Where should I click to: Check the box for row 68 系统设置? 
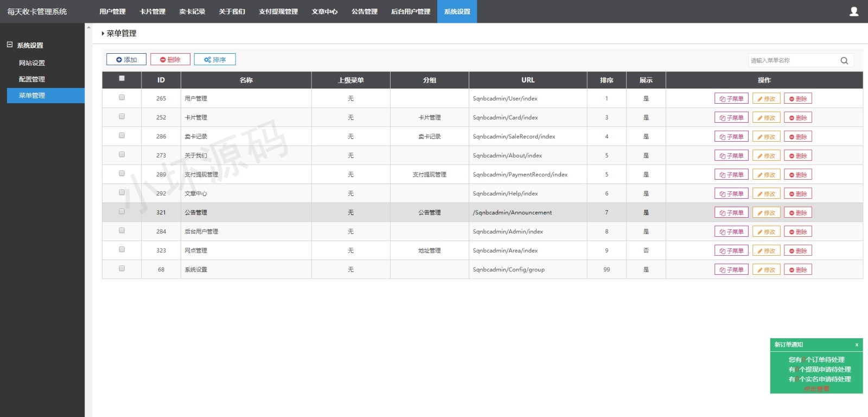click(x=122, y=269)
